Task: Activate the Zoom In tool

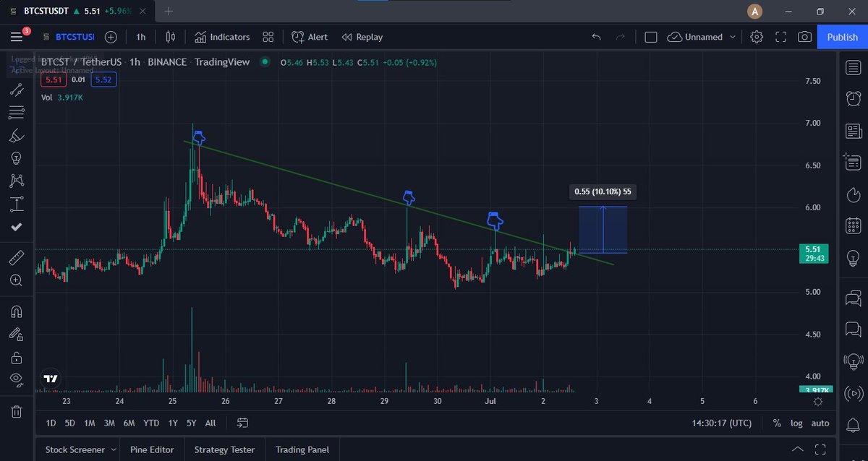Action: (17, 280)
